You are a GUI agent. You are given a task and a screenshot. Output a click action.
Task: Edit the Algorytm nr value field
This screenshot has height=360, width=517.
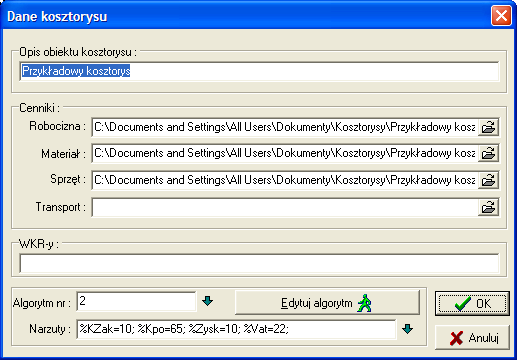[136, 302]
